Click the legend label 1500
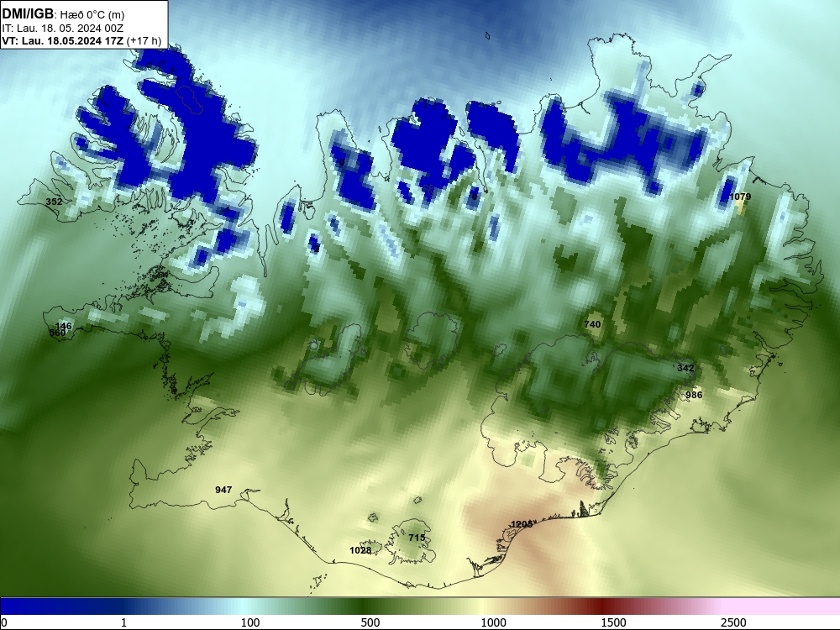The image size is (840, 630). pos(613,622)
